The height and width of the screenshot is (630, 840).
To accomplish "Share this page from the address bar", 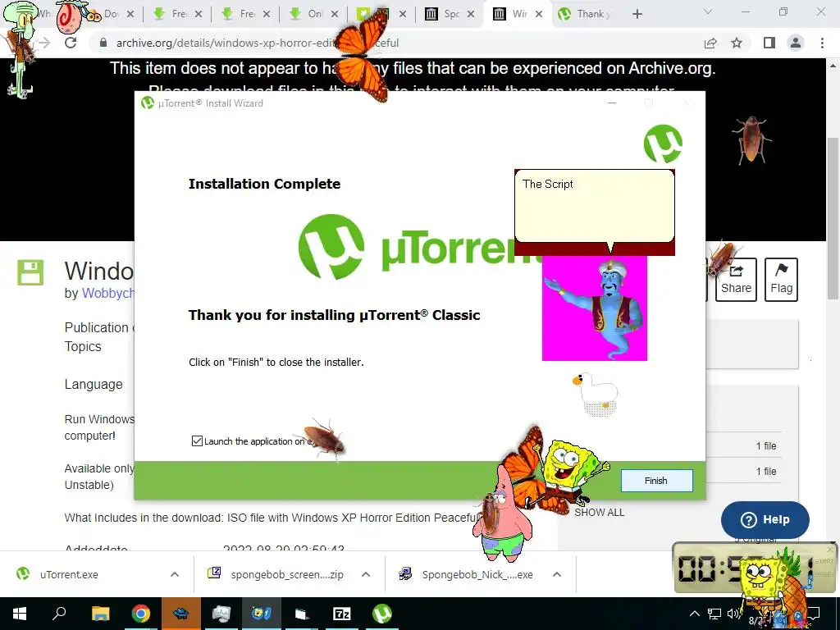I will point(710,43).
